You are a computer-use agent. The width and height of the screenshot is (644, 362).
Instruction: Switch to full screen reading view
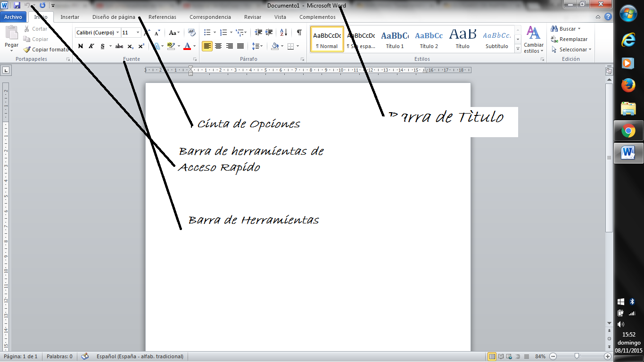pyautogui.click(x=501, y=357)
